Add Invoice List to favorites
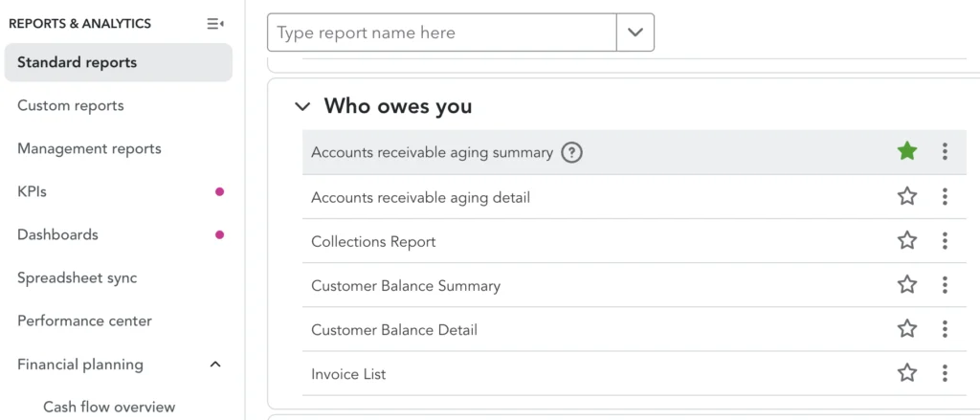This screenshot has width=980, height=420. [x=907, y=373]
